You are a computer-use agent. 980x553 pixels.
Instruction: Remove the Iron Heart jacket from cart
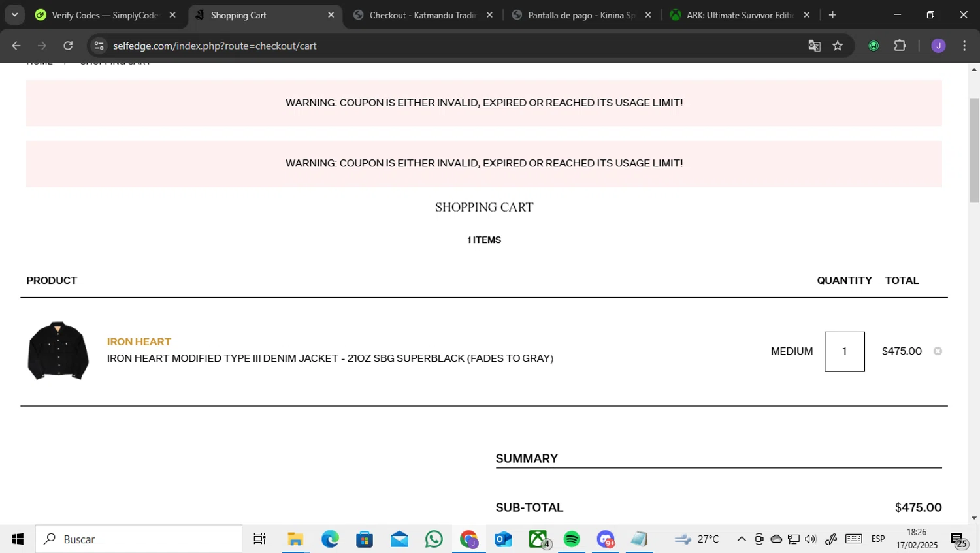click(x=938, y=351)
